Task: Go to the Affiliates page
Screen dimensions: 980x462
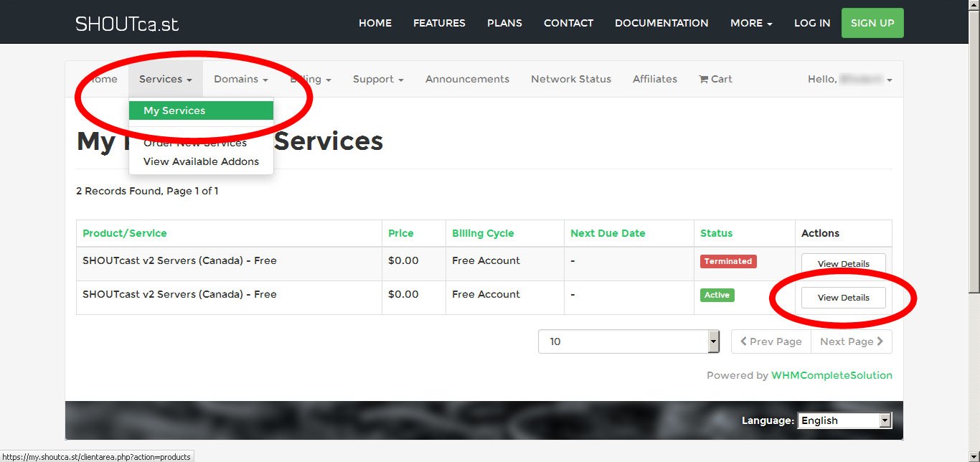Action: pos(655,79)
